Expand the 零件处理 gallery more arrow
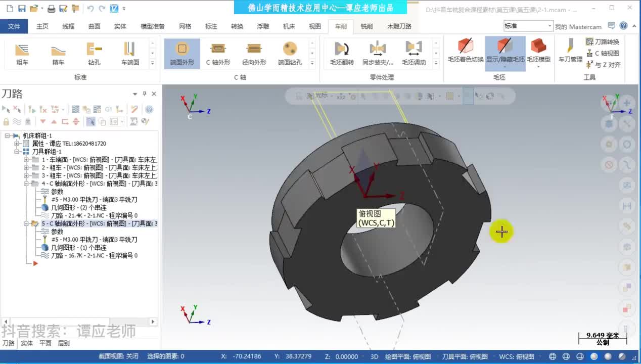The height and width of the screenshot is (364, 641). (436, 63)
